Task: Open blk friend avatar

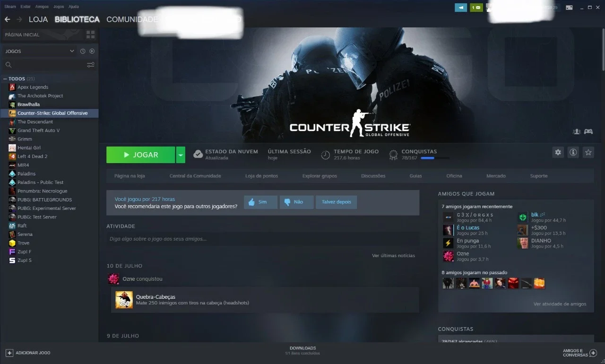Action: coord(523,217)
